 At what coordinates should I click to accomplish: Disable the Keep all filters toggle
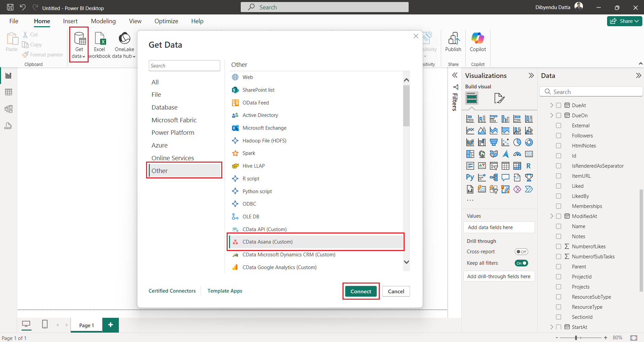[521, 263]
